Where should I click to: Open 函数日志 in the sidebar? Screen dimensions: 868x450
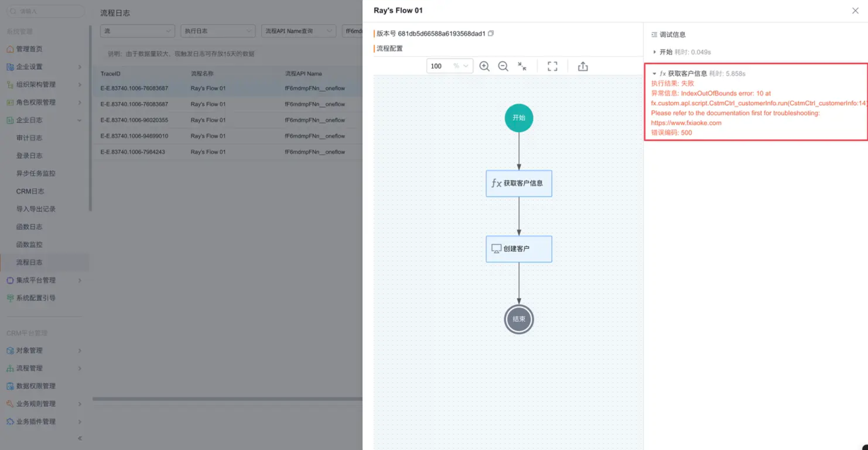(29, 227)
